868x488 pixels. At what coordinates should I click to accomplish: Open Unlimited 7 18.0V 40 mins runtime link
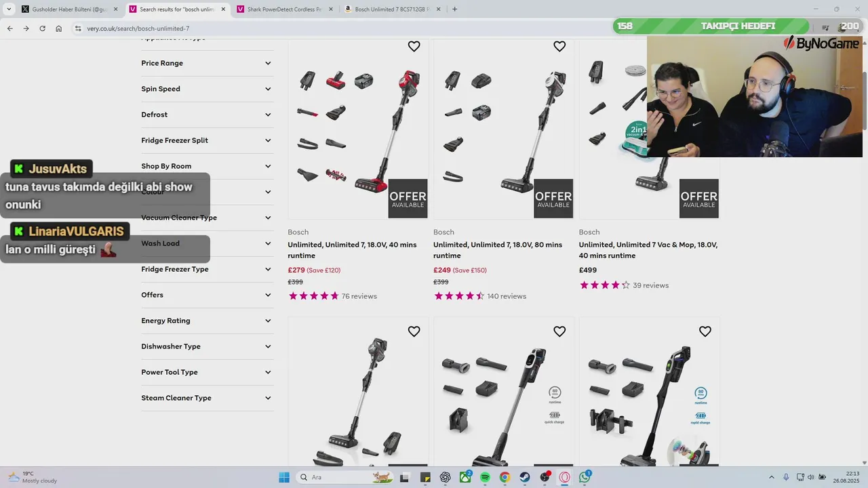[352, 250]
